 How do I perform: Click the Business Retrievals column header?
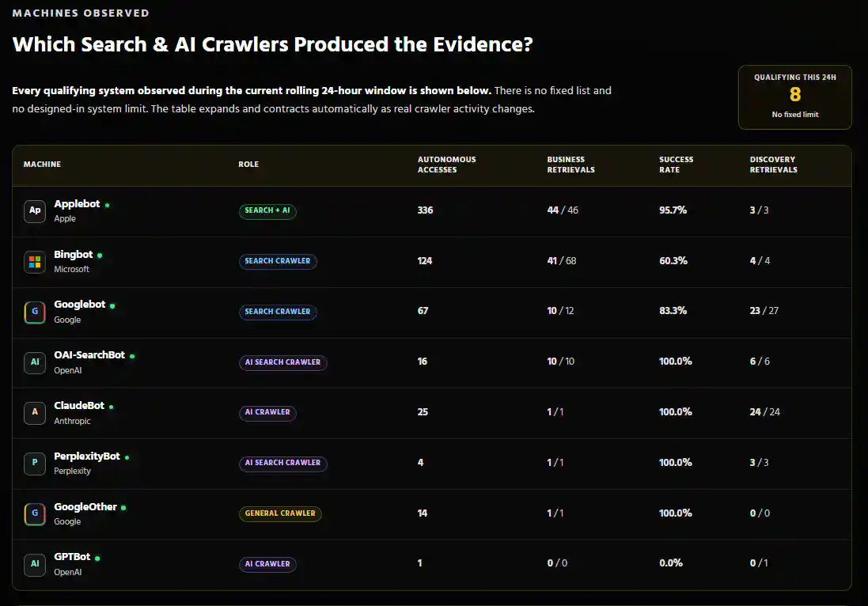pos(570,165)
